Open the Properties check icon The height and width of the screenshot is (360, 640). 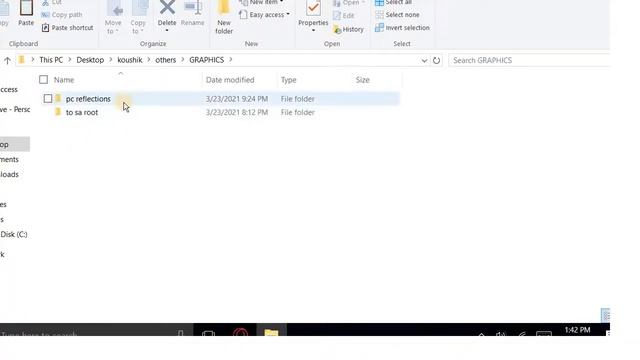click(x=313, y=8)
